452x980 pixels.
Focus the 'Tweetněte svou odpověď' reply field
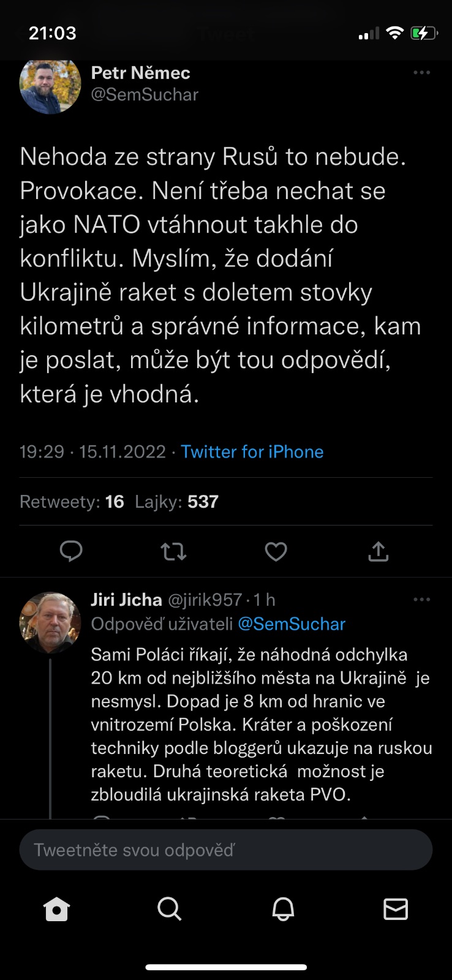click(x=226, y=850)
